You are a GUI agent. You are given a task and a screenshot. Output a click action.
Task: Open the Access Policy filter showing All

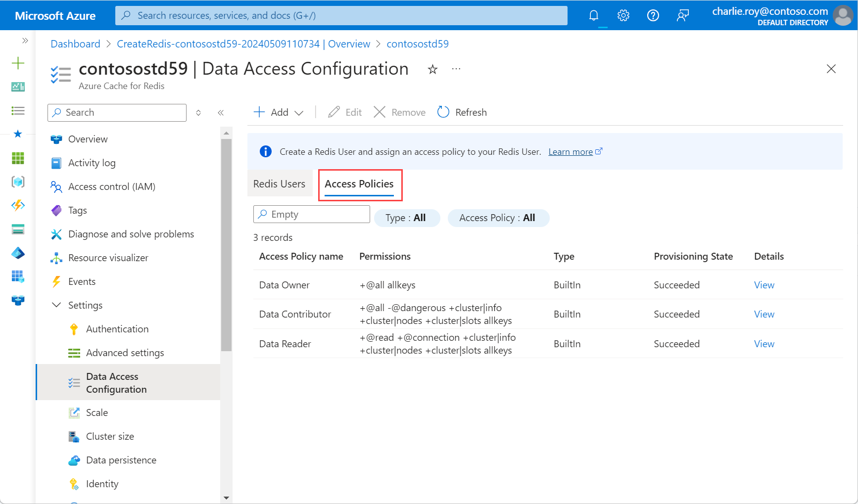[x=498, y=218]
